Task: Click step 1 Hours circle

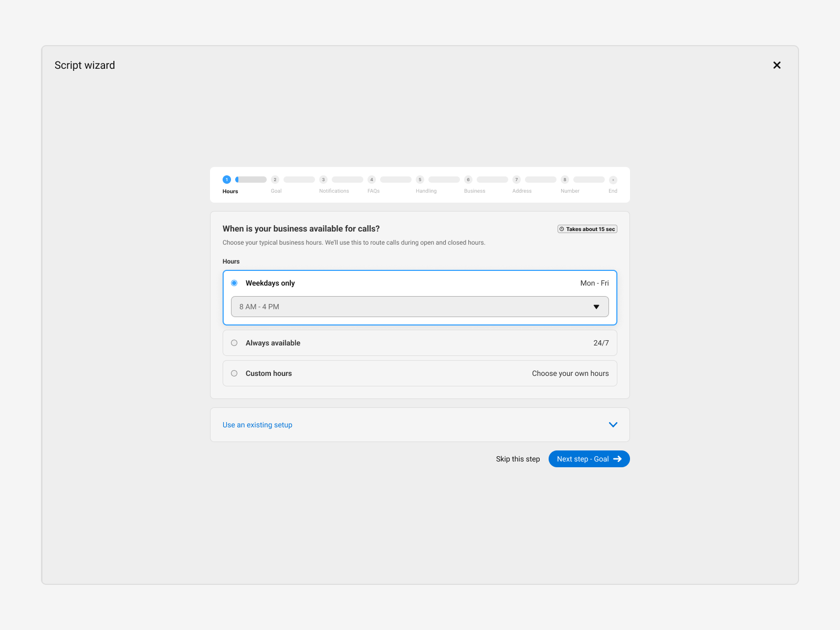Action: 227,180
